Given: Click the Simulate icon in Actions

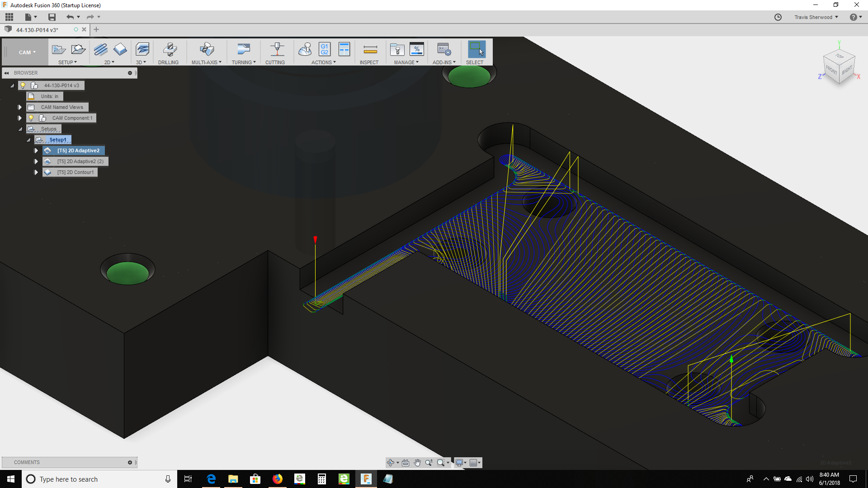Looking at the screenshot, I should point(305,49).
